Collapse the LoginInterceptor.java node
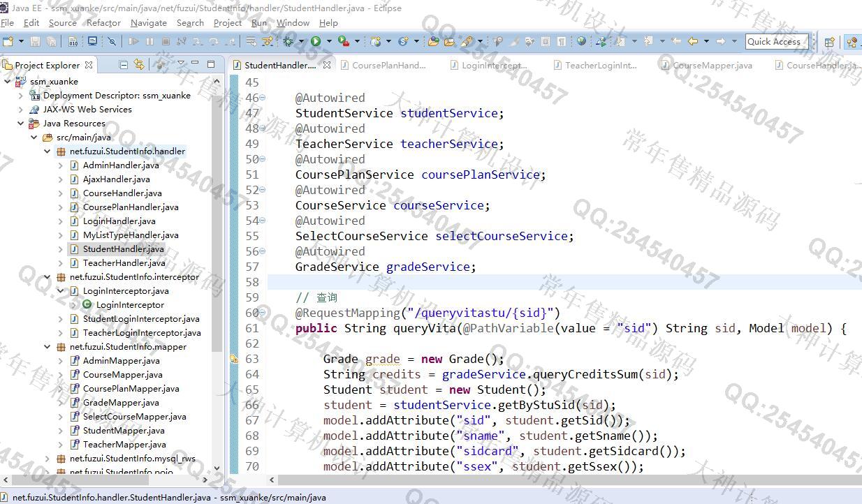The height and width of the screenshot is (504, 862). click(60, 291)
